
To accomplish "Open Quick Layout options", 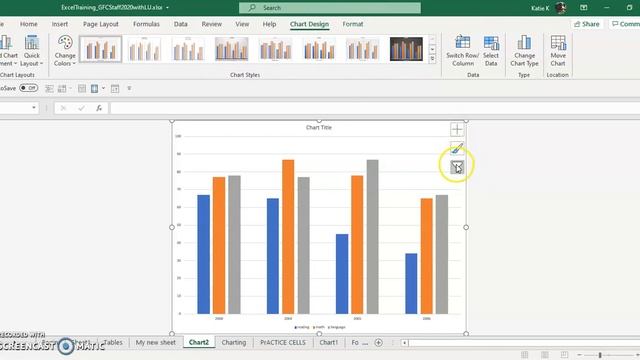I will 31,51.
